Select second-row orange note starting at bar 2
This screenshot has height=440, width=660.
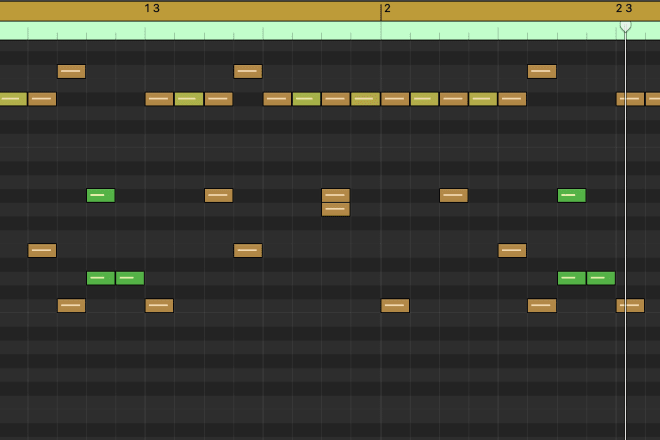[395, 99]
